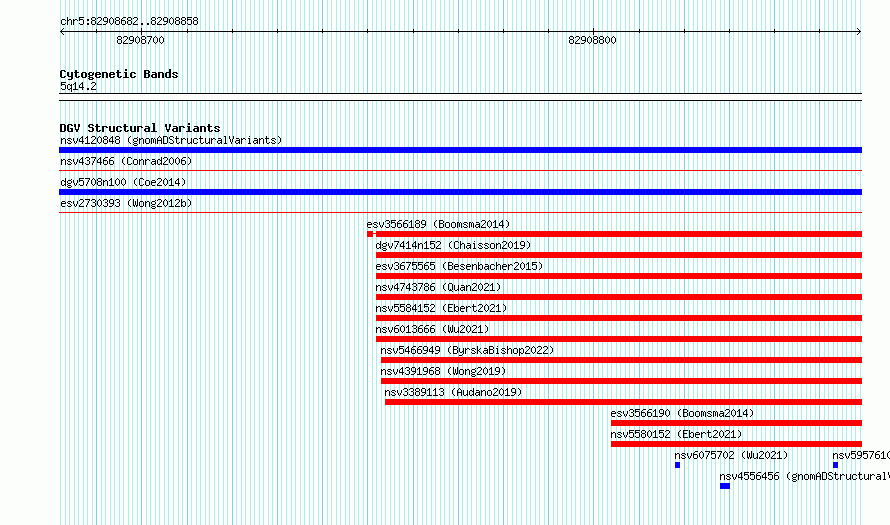The width and height of the screenshot is (890, 525).
Task: Click the red bar of nsv6013666
Action: 619,339
